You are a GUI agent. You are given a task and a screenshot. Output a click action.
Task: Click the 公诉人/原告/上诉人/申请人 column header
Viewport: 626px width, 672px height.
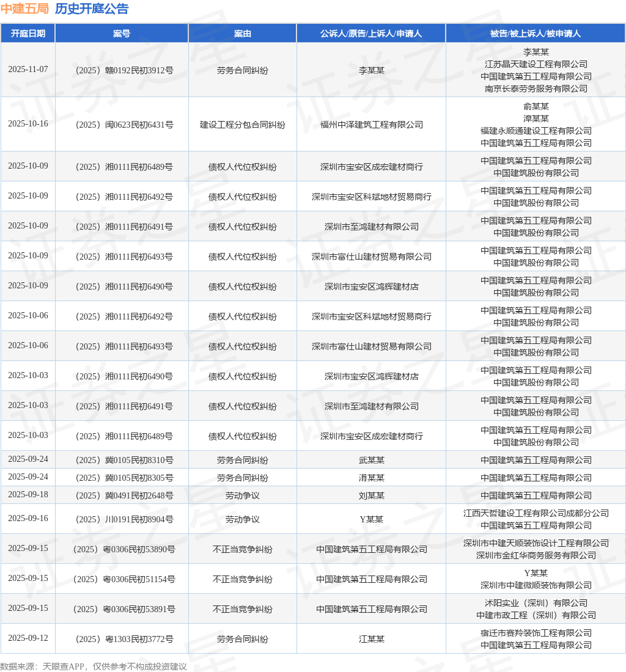371,34
